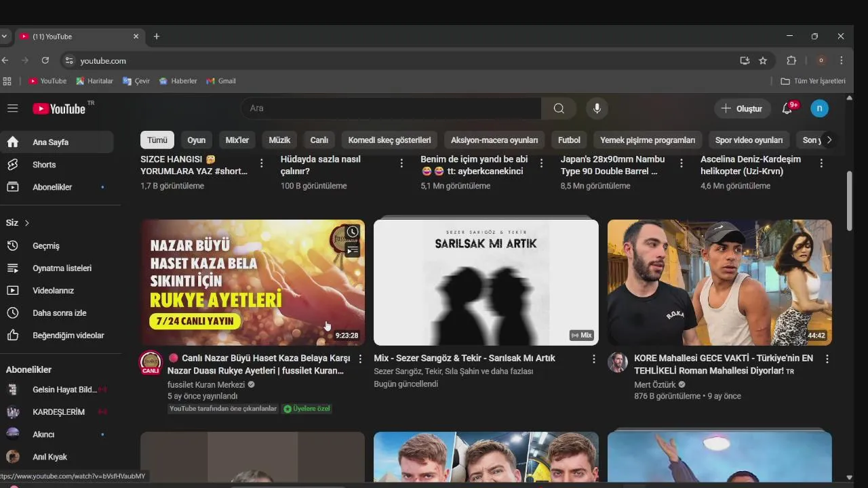This screenshot has height=488, width=868.
Task: Open KARDEŞLERİM channel subscription
Action: click(x=57, y=412)
